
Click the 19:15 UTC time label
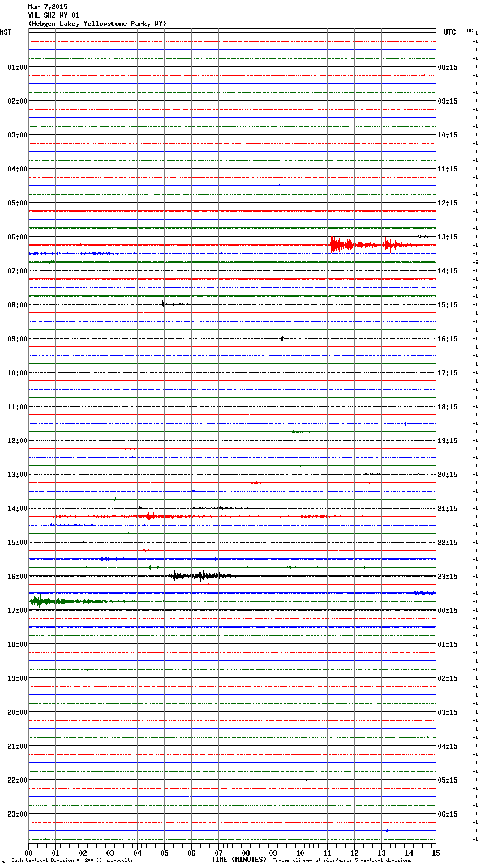[x=448, y=441]
